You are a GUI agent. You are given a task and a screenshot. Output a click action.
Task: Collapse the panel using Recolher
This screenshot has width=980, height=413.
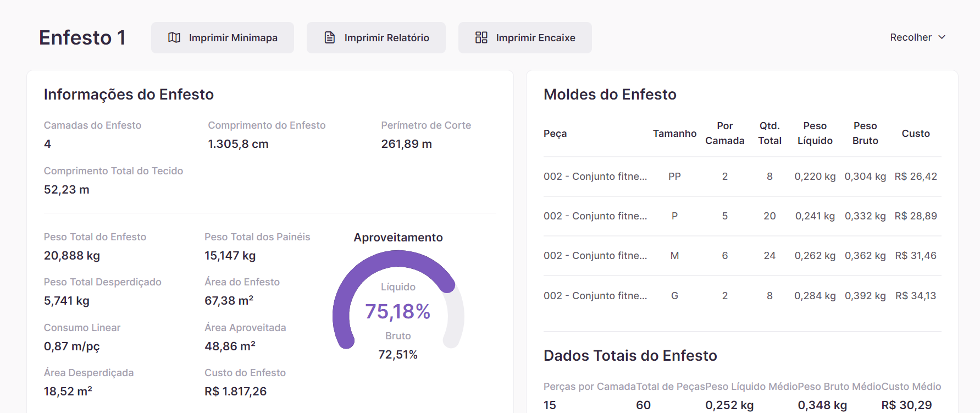pos(911,37)
